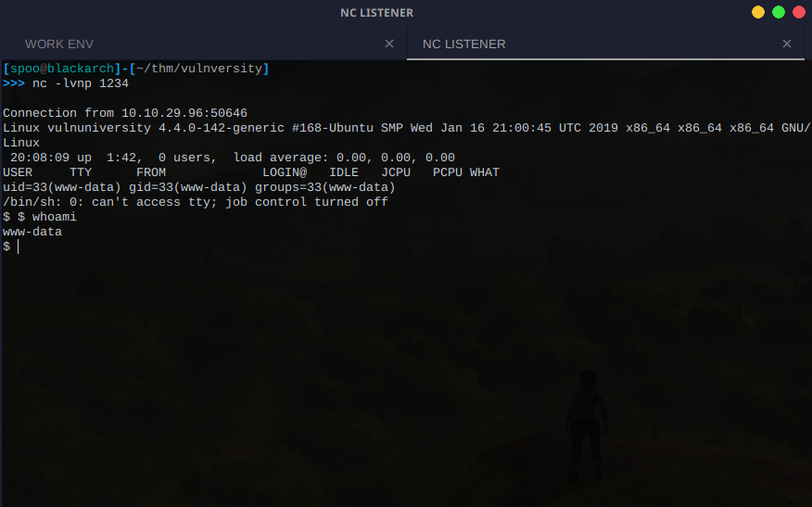Click the yellow minimize window button
This screenshot has width=812, height=507.
click(758, 12)
